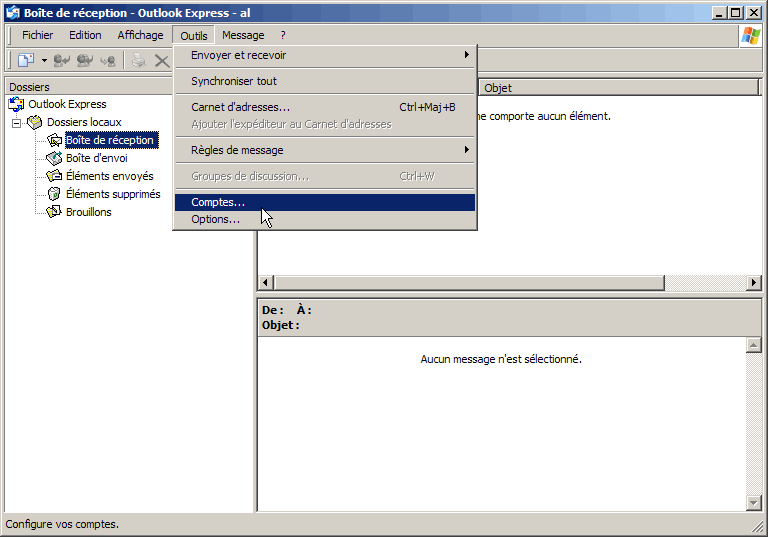Open the Boîte d'envoi folder

(x=96, y=158)
